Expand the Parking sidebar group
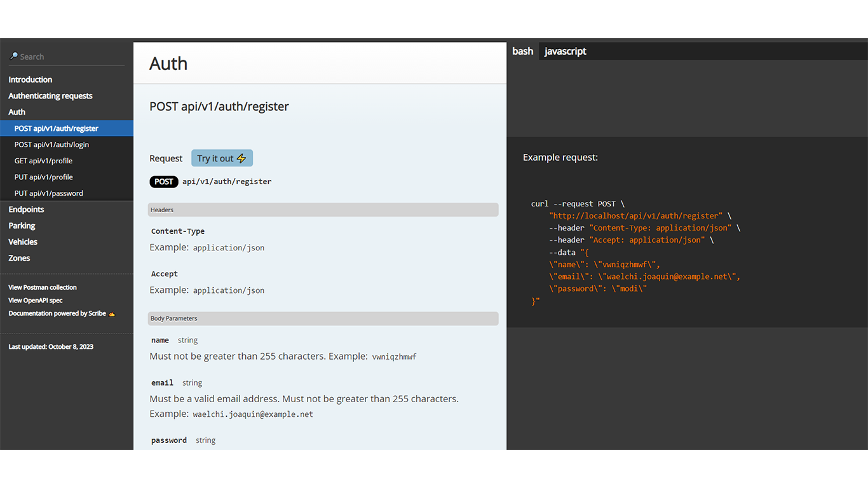The height and width of the screenshot is (488, 868). 22,226
